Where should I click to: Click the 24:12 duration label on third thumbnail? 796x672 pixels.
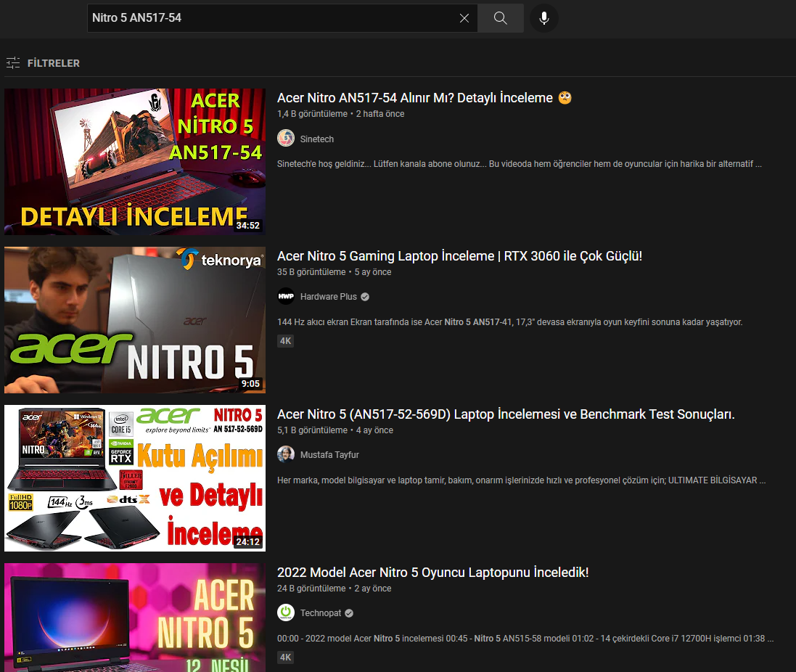247,542
